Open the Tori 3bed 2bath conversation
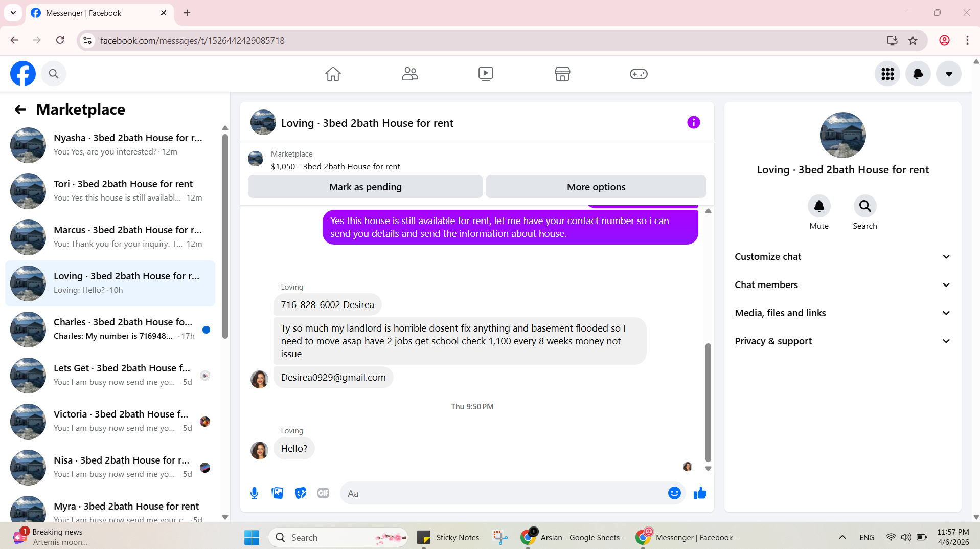The height and width of the screenshot is (549, 980). pos(110,191)
